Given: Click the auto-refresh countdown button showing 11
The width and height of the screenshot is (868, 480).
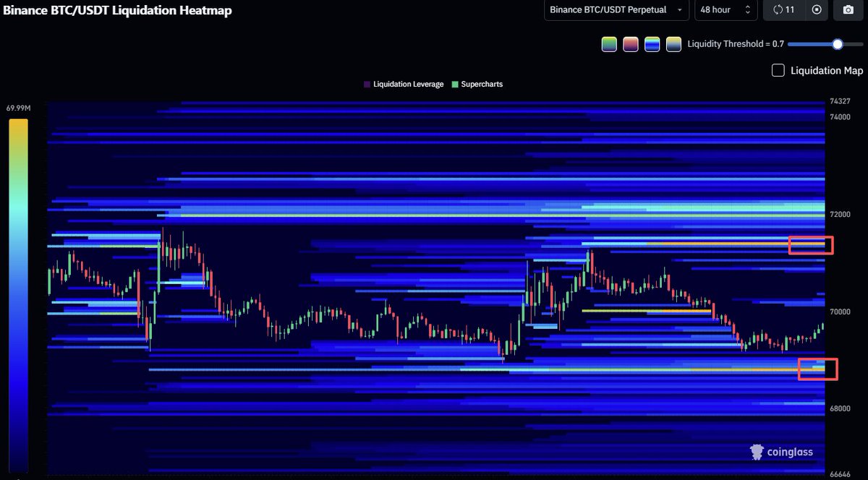Looking at the screenshot, I should pos(783,10).
